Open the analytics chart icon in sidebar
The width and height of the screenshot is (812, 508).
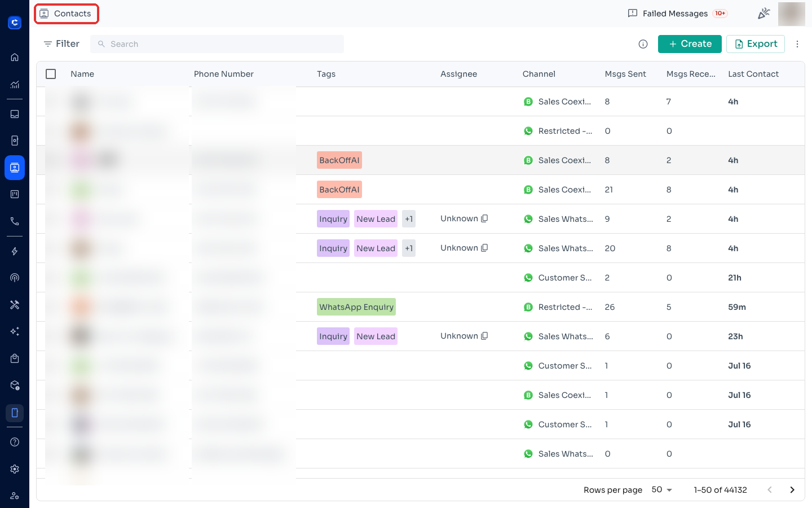(x=15, y=85)
